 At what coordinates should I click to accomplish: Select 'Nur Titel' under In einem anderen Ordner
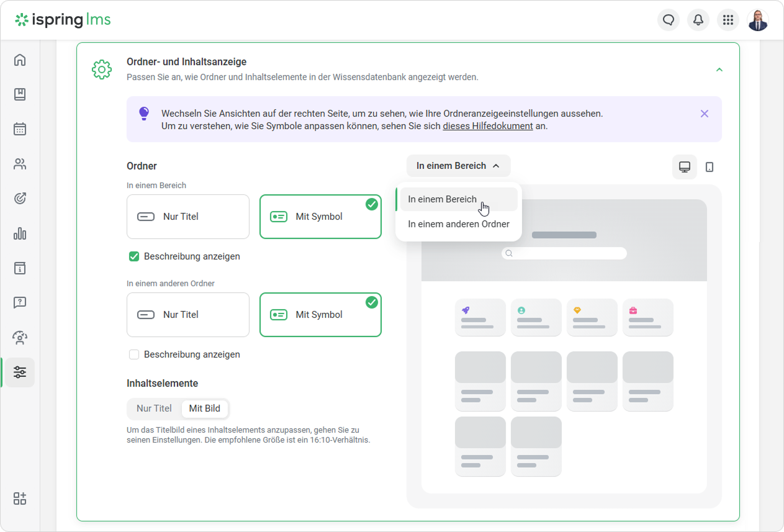(188, 315)
